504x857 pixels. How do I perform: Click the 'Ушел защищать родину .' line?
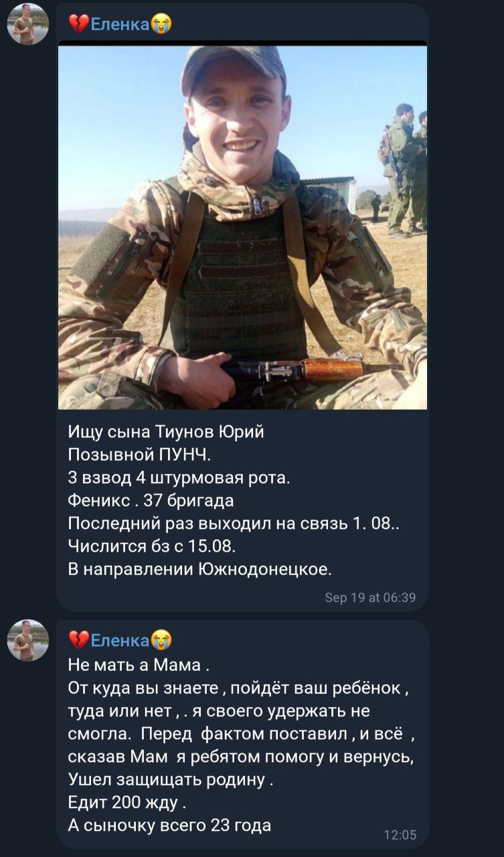171,779
